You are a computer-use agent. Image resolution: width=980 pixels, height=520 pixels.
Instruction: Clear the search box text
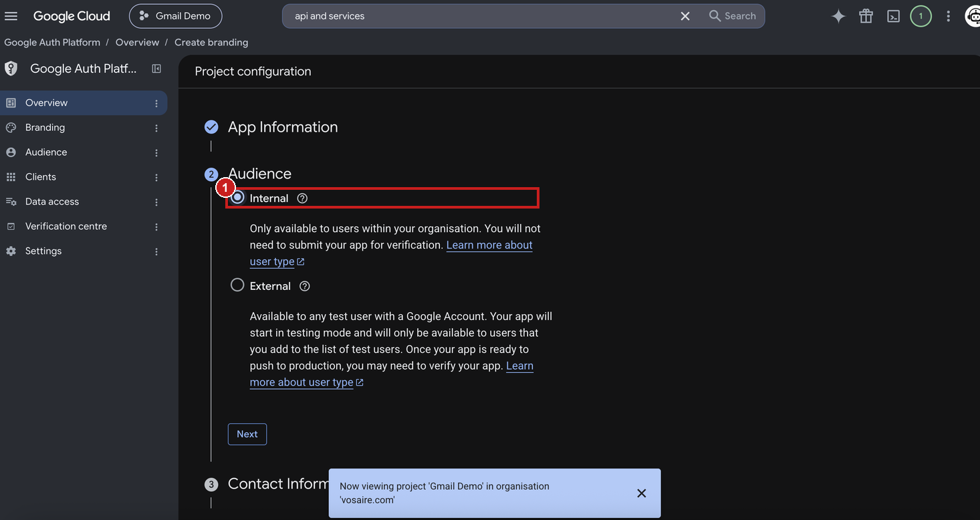[x=685, y=16]
